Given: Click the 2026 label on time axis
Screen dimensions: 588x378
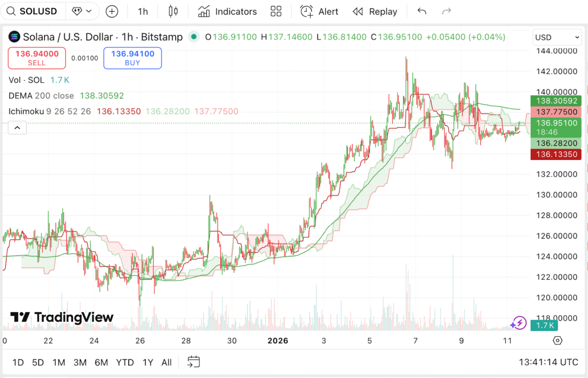Looking at the screenshot, I should point(278,341).
